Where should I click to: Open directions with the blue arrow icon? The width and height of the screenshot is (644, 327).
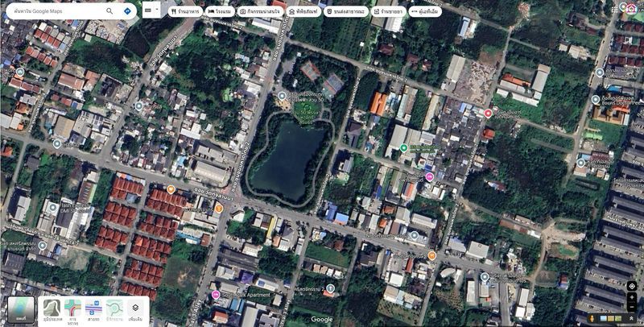127,11
